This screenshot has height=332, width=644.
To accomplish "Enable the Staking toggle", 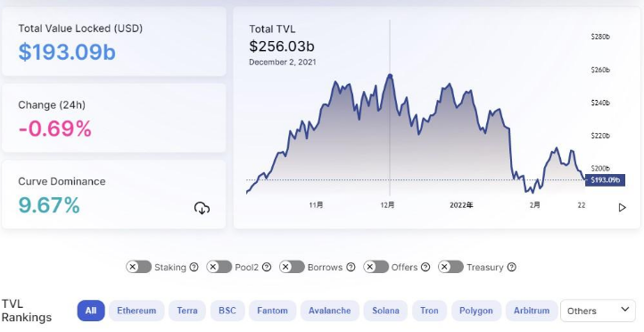I will click(x=139, y=267).
